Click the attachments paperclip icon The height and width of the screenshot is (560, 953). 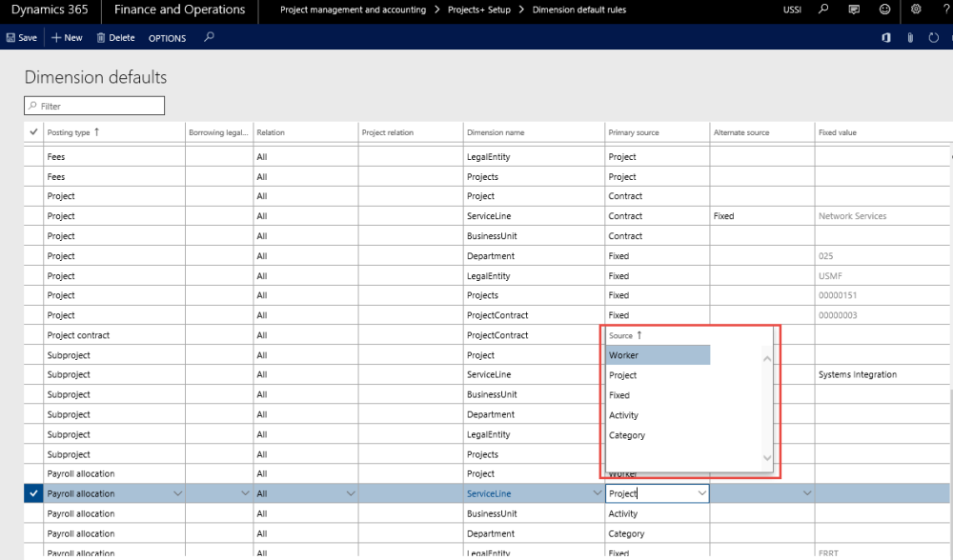(910, 38)
